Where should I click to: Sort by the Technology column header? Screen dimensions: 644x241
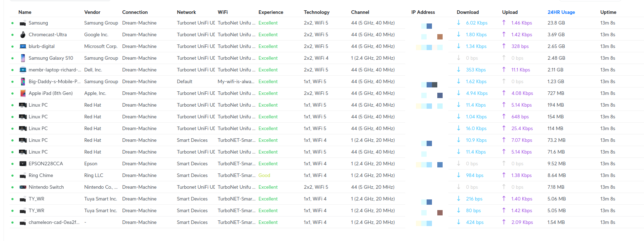tap(317, 12)
